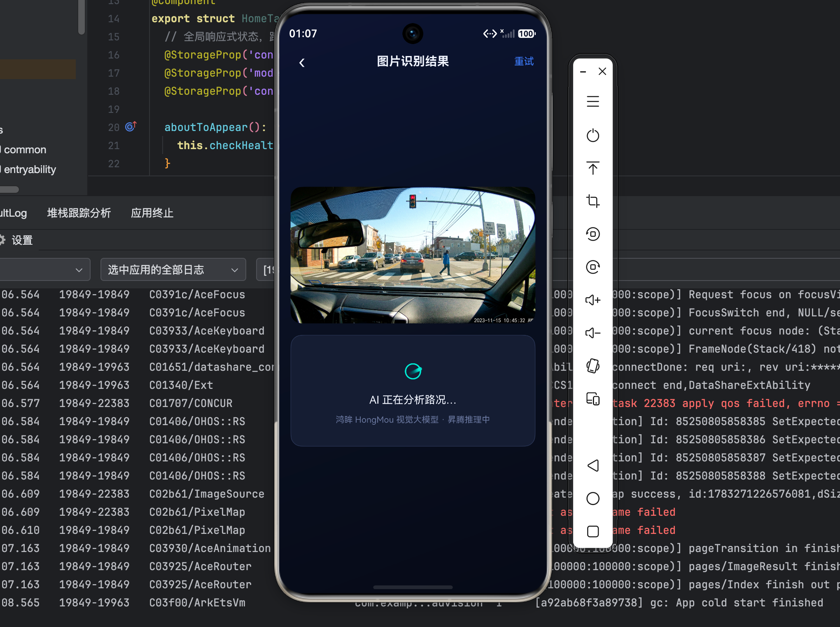Click log row C01340/Ext
Screen dimensions: 840x627
click(181, 385)
